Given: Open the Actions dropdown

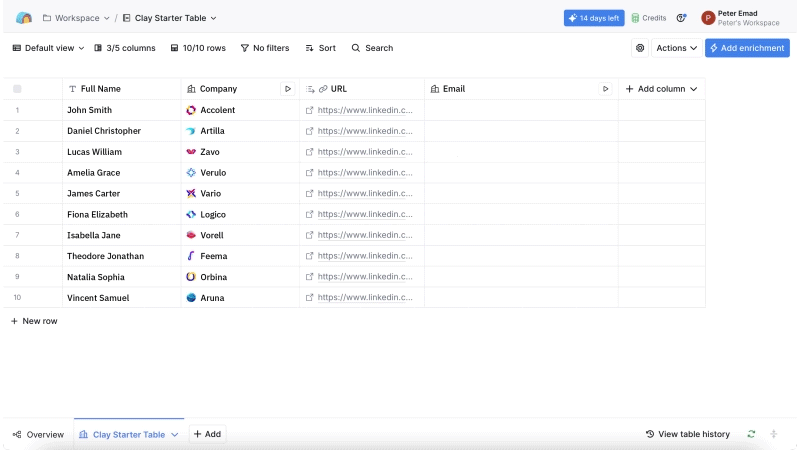Looking at the screenshot, I should [x=677, y=48].
